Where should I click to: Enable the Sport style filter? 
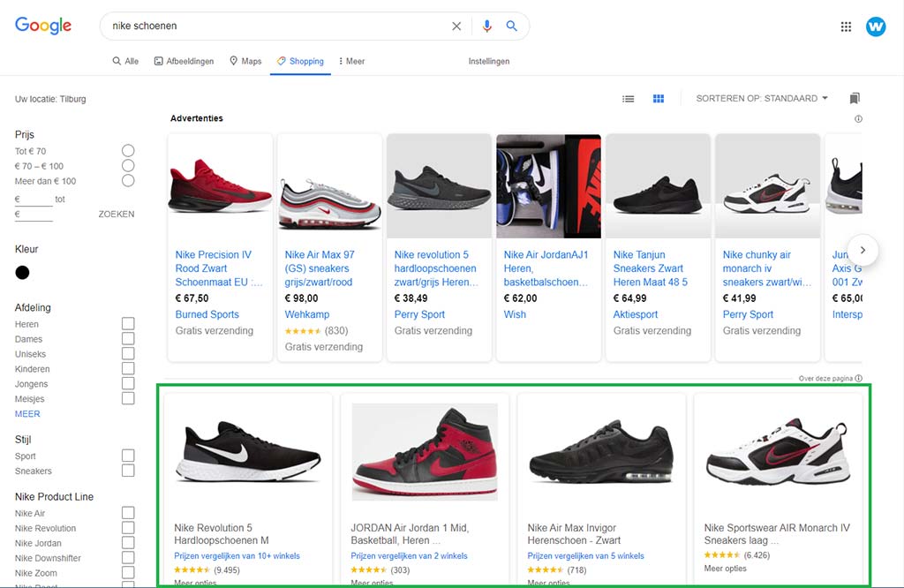[x=128, y=456]
